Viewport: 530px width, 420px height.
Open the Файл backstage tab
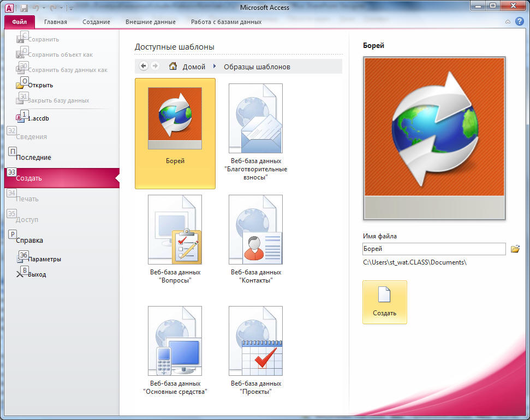click(19, 22)
